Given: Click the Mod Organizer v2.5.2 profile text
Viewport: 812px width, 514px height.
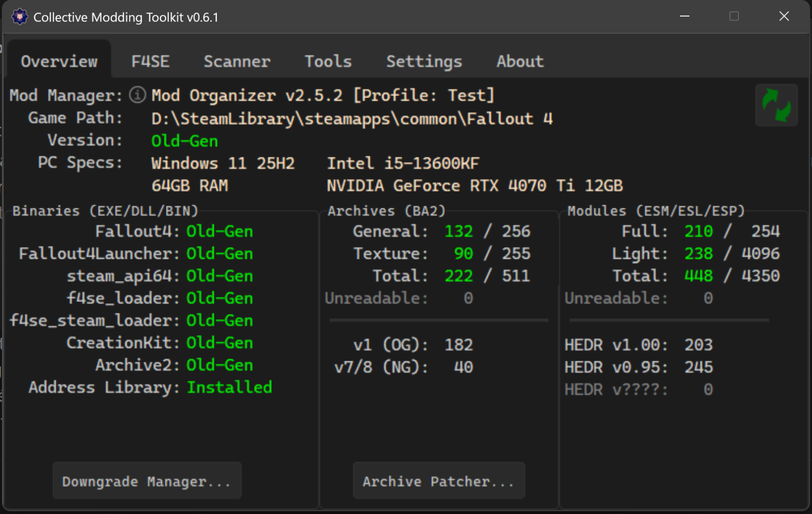Looking at the screenshot, I should coord(323,96).
